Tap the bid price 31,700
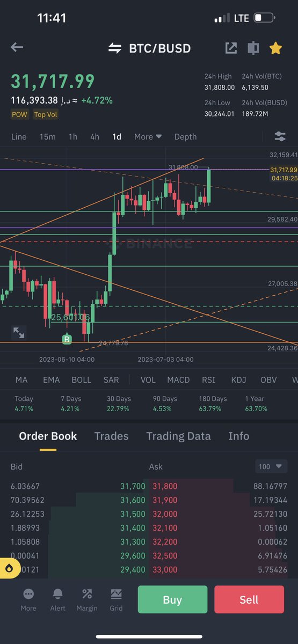Viewport: 298px width, 644px height. 133,486
